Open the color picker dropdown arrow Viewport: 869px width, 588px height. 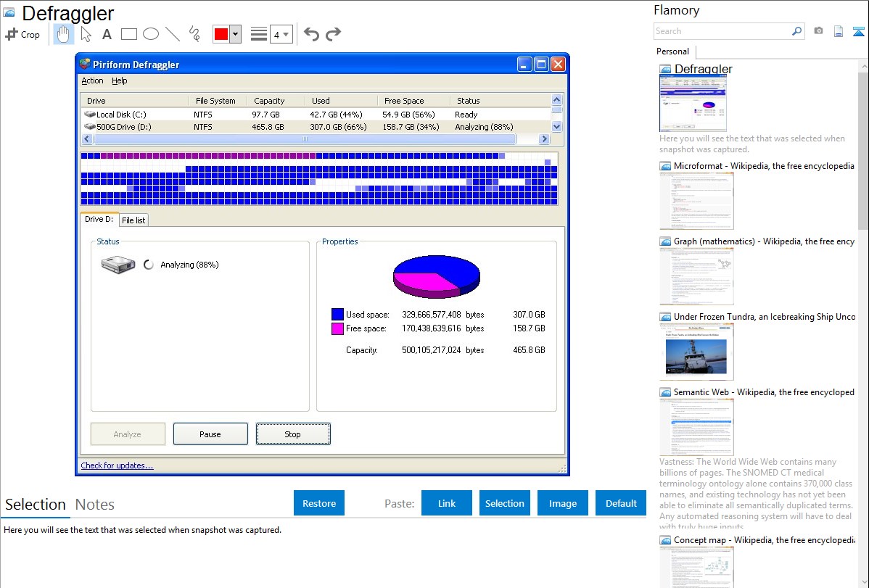236,34
